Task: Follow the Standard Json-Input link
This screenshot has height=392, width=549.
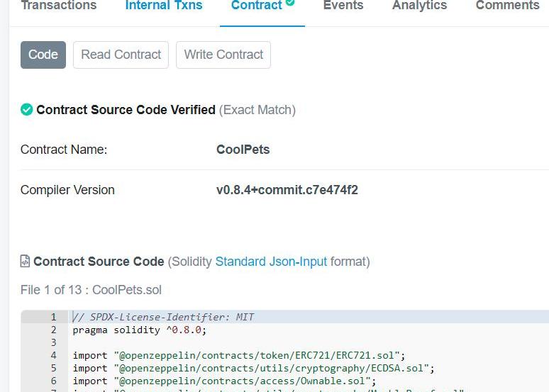Action: 271,262
